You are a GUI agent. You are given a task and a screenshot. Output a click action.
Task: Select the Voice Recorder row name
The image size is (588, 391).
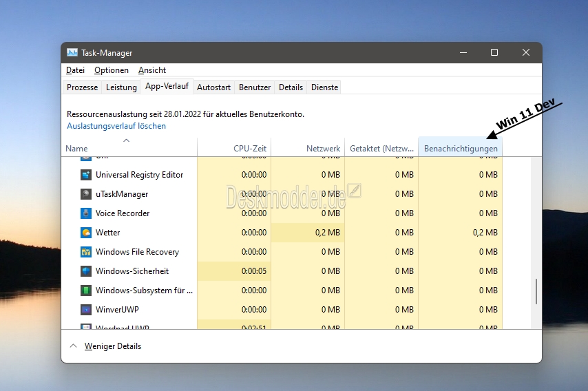tap(123, 213)
